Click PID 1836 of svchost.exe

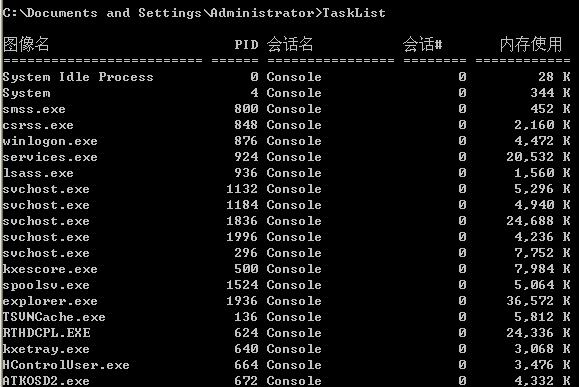242,221
